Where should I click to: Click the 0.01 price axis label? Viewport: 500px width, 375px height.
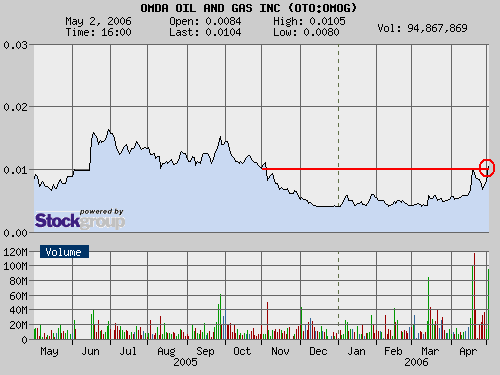[x=16, y=170]
